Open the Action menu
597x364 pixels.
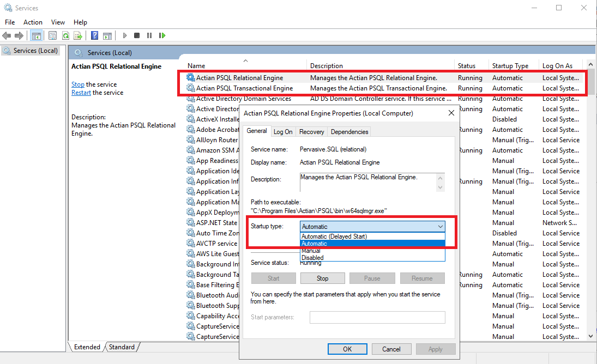pos(33,22)
